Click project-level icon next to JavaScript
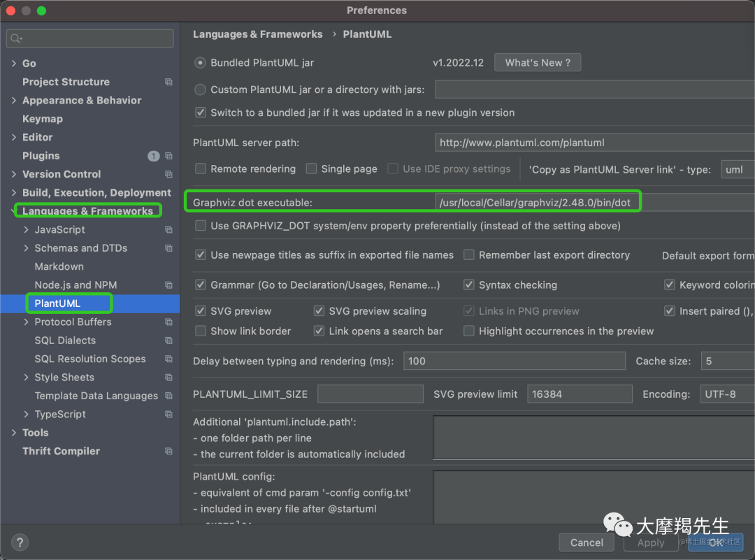Screen dimensions: 755x560 pyautogui.click(x=168, y=230)
